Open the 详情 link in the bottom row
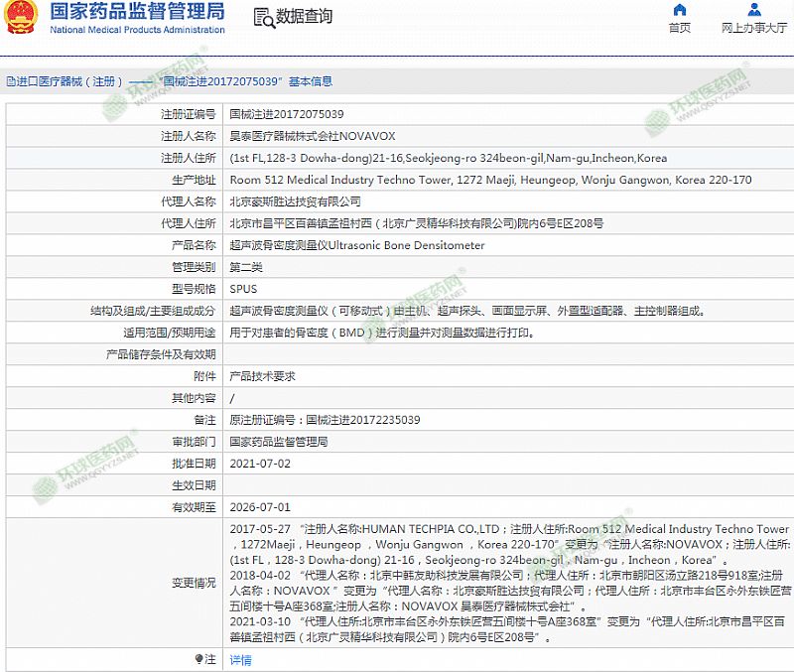Screen dimensions: 794x672 point(240,659)
